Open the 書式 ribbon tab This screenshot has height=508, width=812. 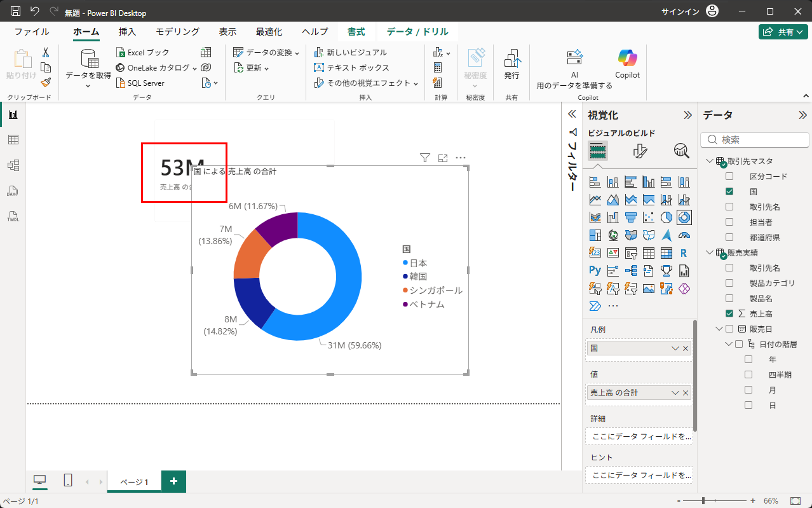(x=356, y=32)
